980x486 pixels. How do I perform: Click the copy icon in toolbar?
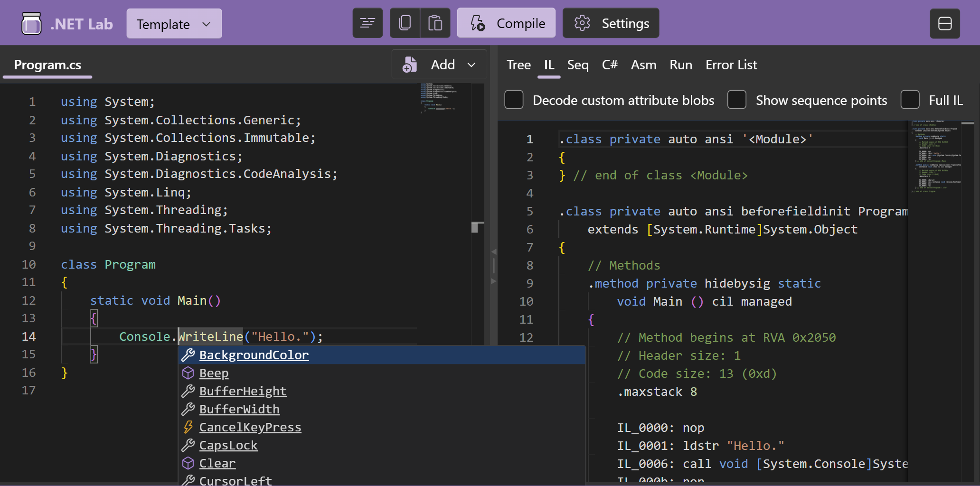[405, 23]
